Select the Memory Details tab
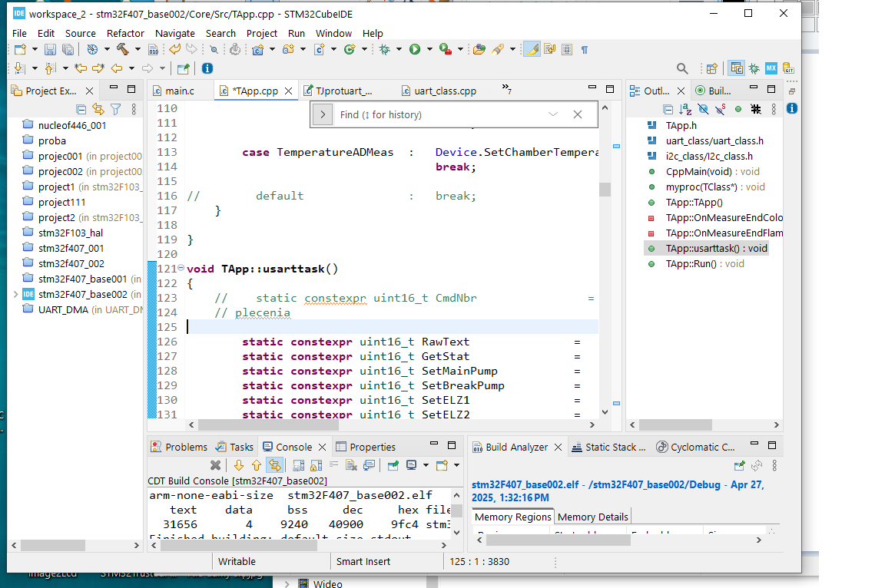Viewport: 885px width, 588px height. click(593, 517)
